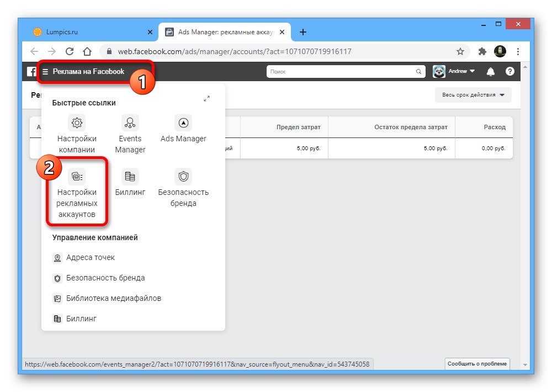The height and width of the screenshot is (392, 552).
Task: Go back to previous page
Action: click(34, 51)
